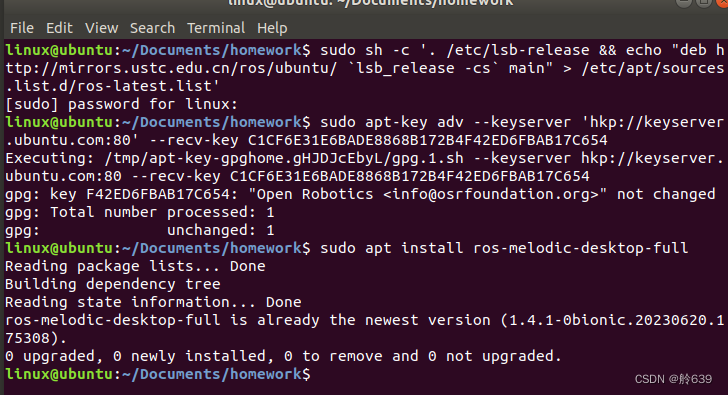728x395 pixels.
Task: Open the File menu
Action: pyautogui.click(x=22, y=28)
